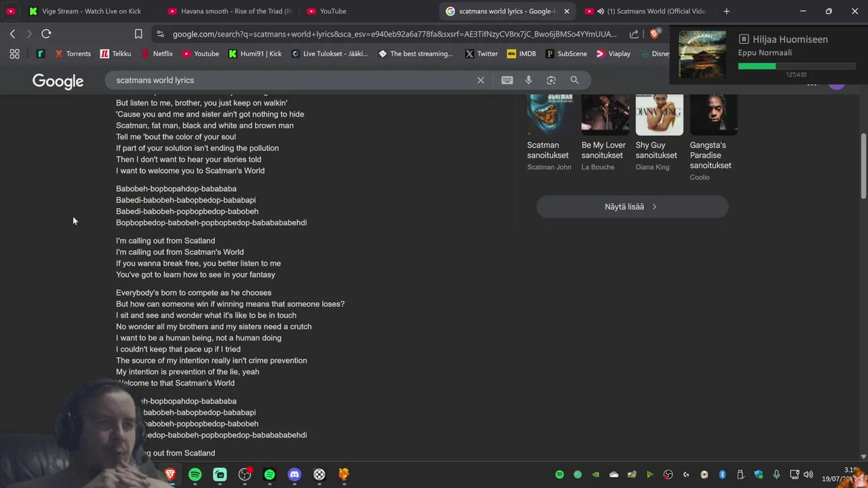
Task: Start voice search with microphone icon
Action: (x=529, y=80)
